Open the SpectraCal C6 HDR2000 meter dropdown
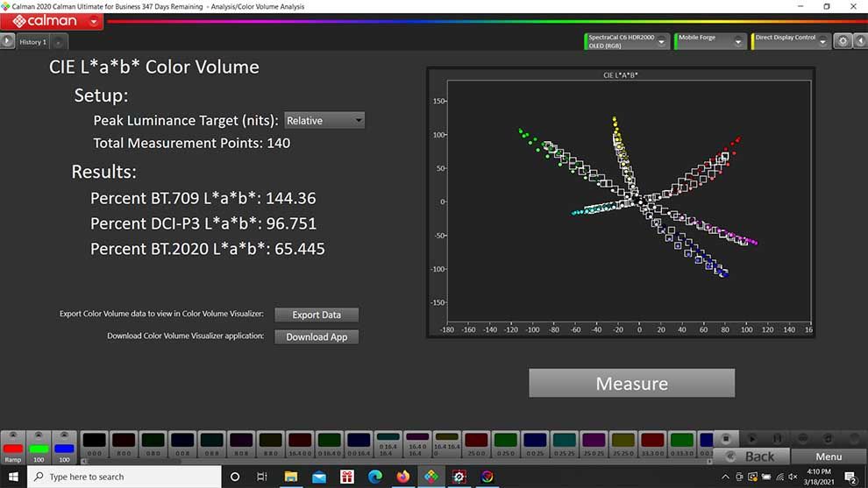The width and height of the screenshot is (868, 488). pyautogui.click(x=627, y=41)
